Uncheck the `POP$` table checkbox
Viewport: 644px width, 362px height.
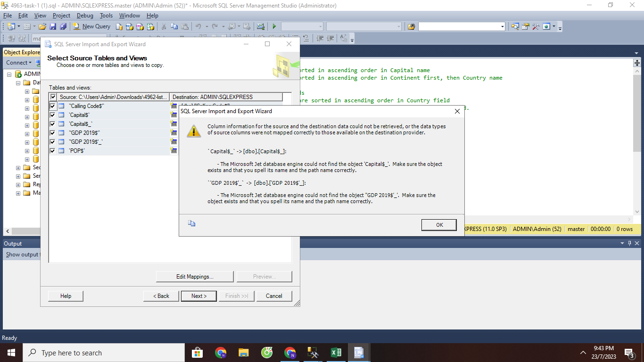[52, 151]
